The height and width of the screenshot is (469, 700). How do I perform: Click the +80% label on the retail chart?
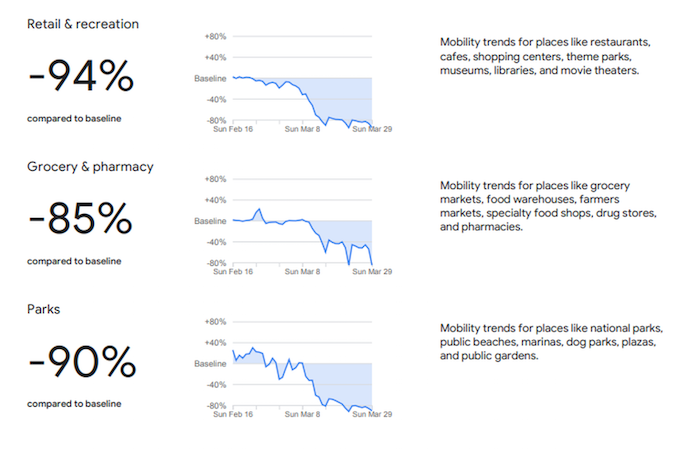[215, 35]
